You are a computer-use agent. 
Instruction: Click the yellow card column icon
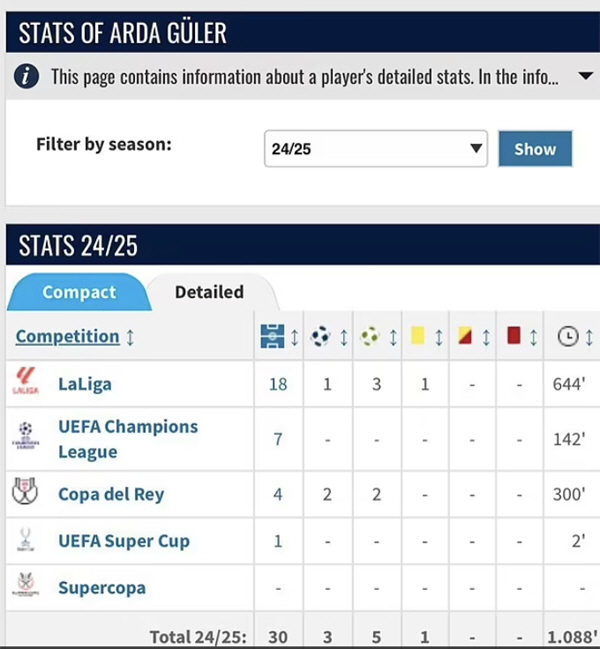coord(418,336)
